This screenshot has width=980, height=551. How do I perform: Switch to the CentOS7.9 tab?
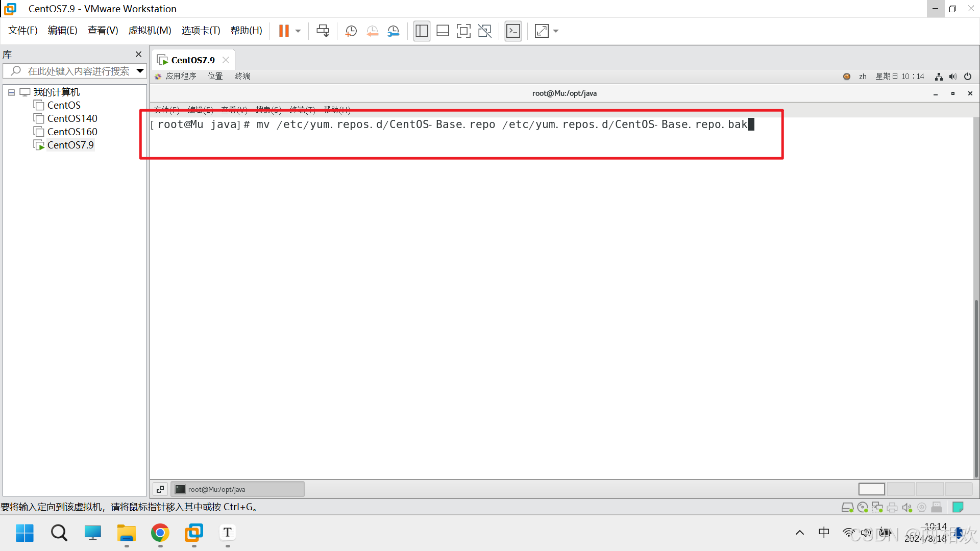coord(192,60)
